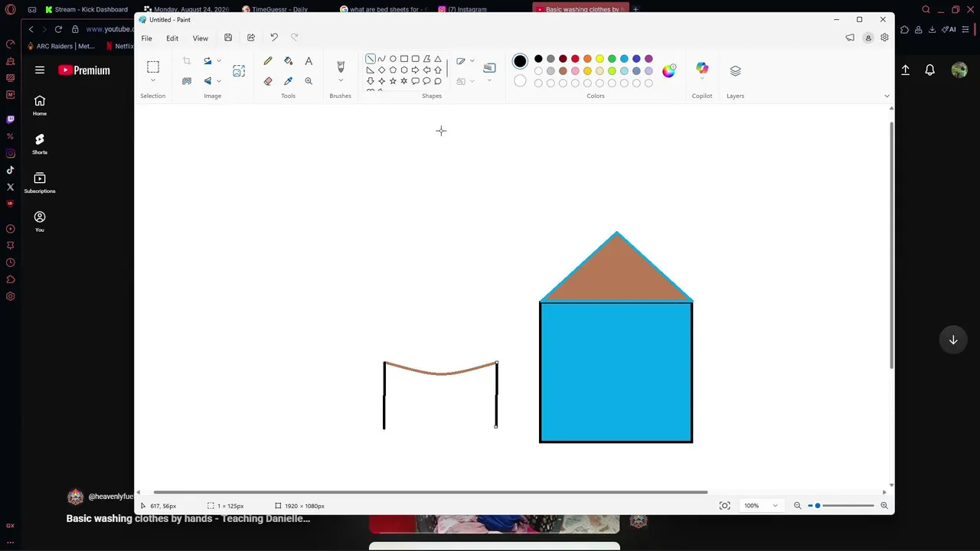
Task: Click the Paint feedback megaphone icon
Action: pos(850,37)
